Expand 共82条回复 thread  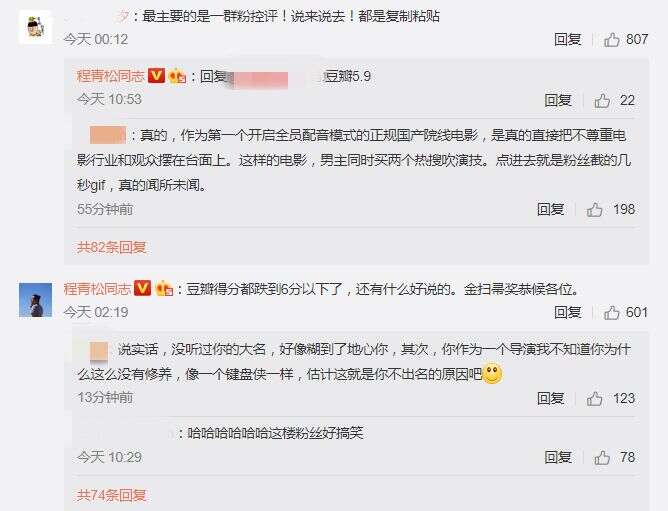point(112,247)
